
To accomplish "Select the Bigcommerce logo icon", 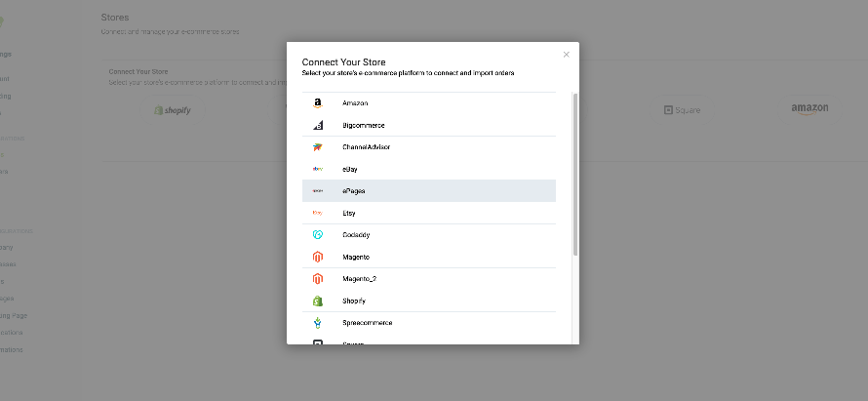I will (x=317, y=125).
